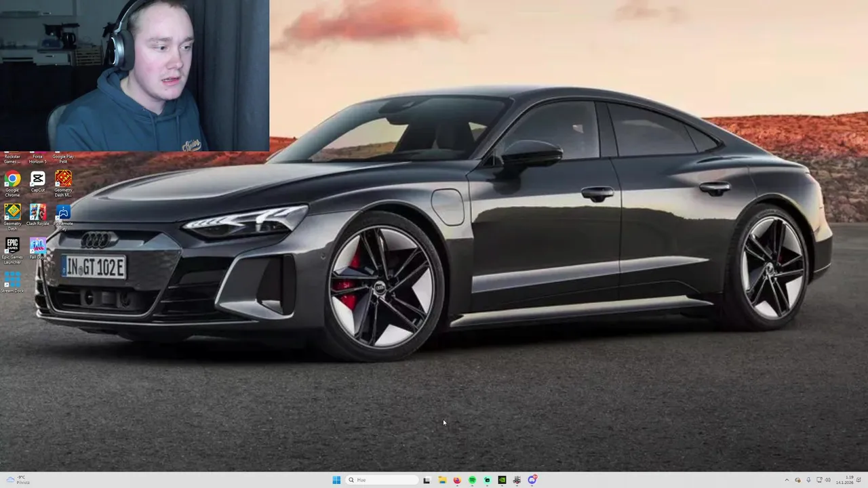This screenshot has width=868, height=488.
Task: Open the volume control in tray
Action: point(828,480)
